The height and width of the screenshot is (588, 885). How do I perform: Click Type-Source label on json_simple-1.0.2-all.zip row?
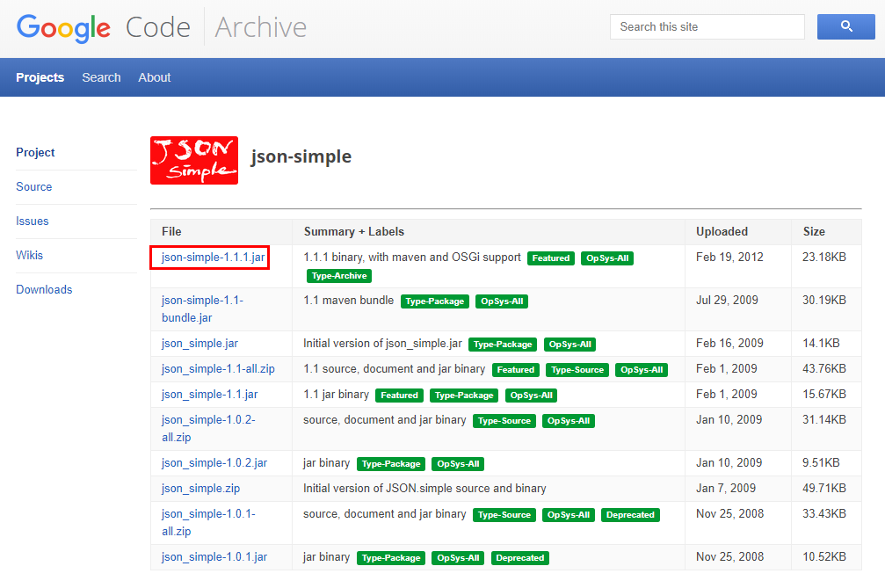[x=504, y=420]
